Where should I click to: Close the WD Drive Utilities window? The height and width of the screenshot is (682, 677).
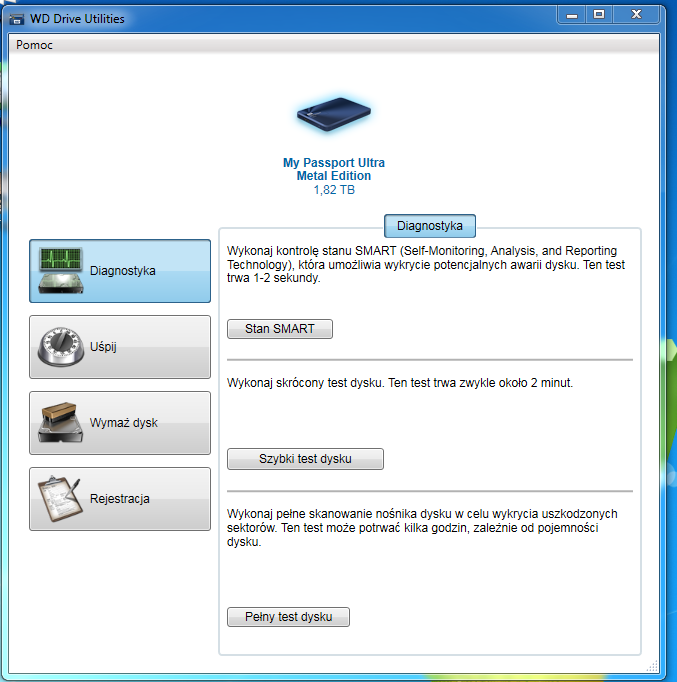[x=636, y=15]
